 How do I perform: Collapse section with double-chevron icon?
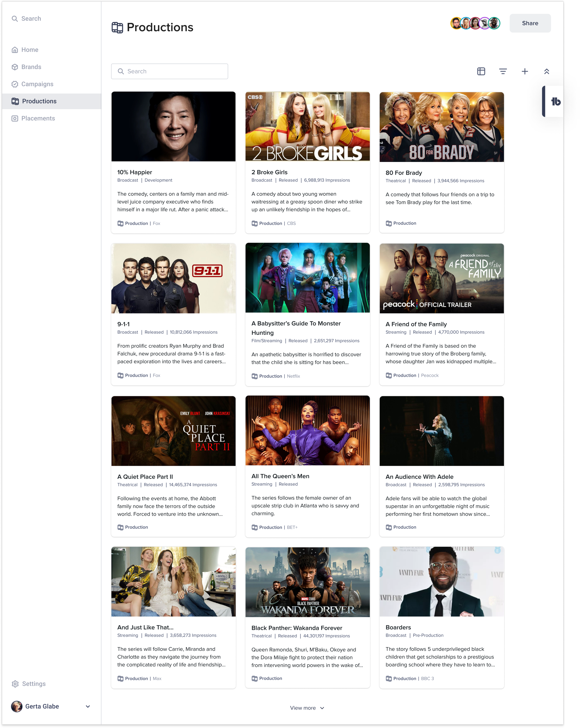coord(546,71)
